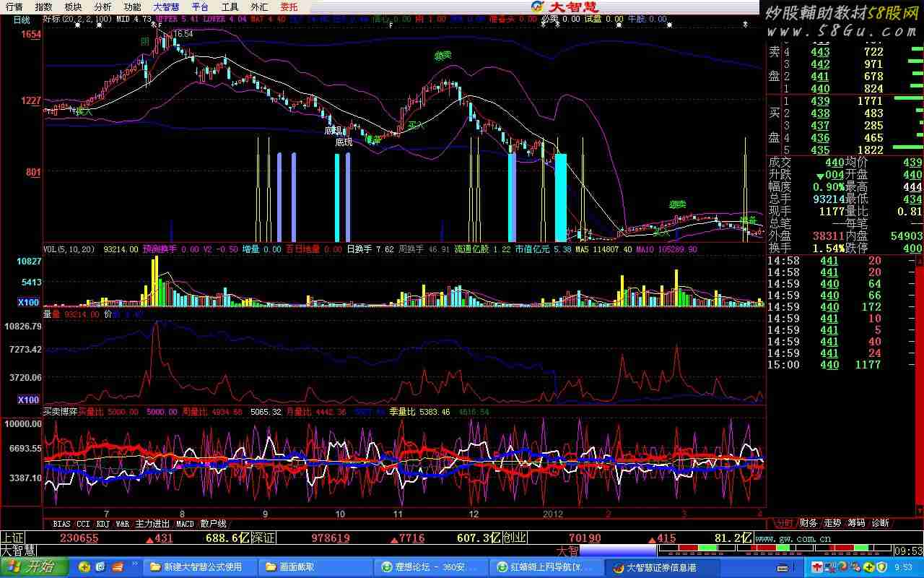The image size is (924, 578).
Task: Click the 外盘 value 38311
Action: (x=828, y=236)
